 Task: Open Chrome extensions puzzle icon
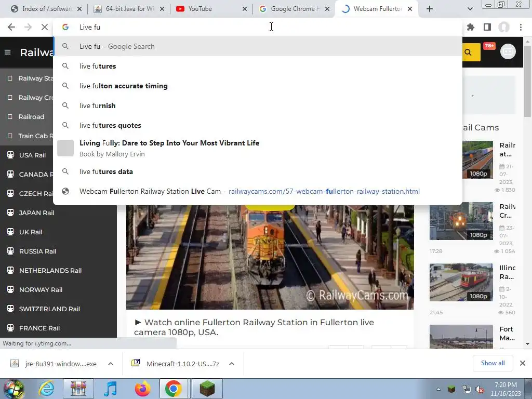(471, 27)
